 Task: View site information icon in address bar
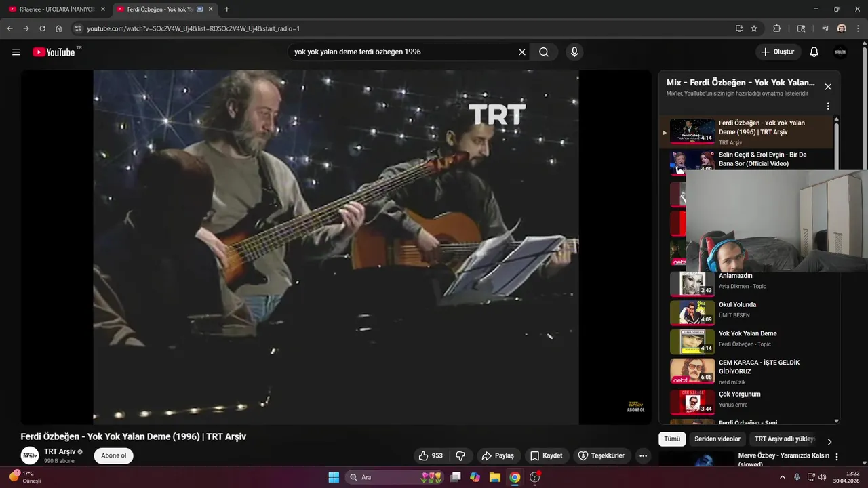coord(78,28)
